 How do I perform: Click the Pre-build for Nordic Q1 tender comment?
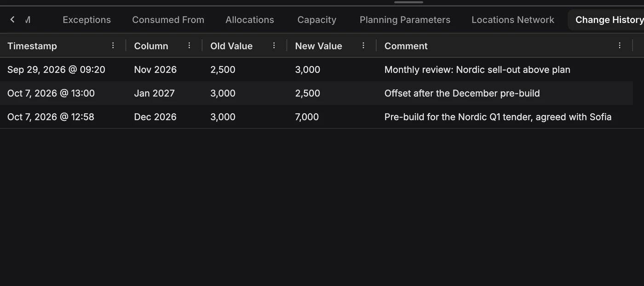[498, 117]
